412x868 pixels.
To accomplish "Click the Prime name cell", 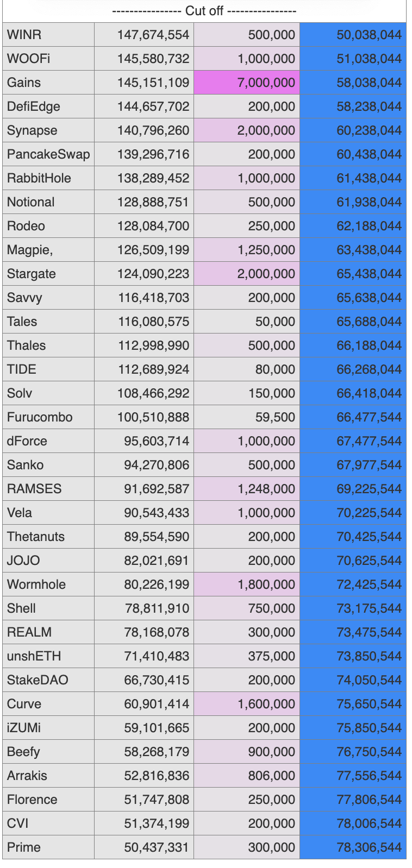I will pos(48,847).
